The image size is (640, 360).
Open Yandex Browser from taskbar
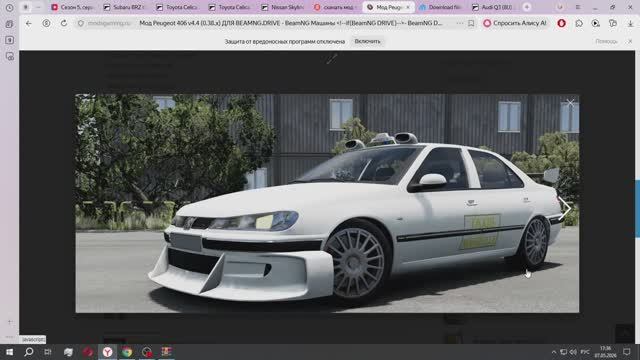pyautogui.click(x=107, y=352)
